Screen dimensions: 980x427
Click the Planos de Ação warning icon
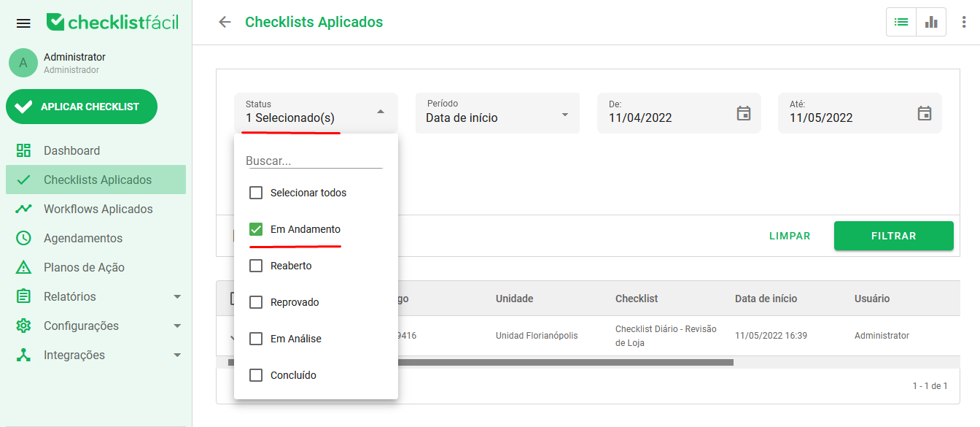23,267
